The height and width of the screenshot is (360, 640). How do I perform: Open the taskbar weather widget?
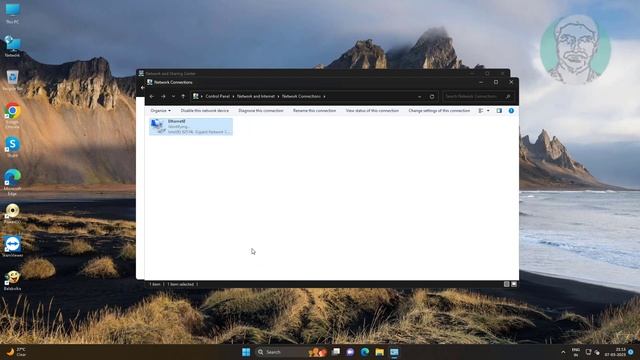[x=17, y=352]
